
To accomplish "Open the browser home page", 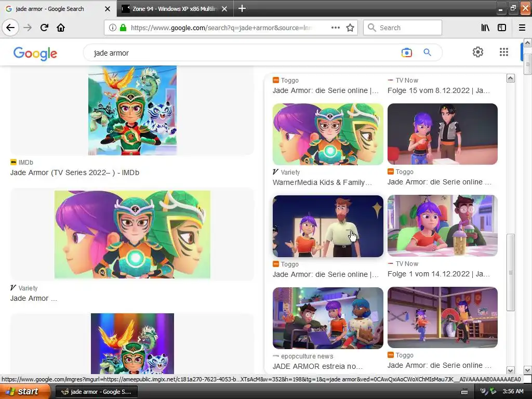I will (x=61, y=28).
